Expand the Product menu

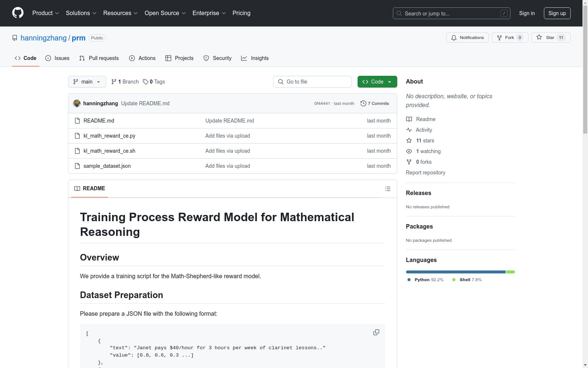46,13
